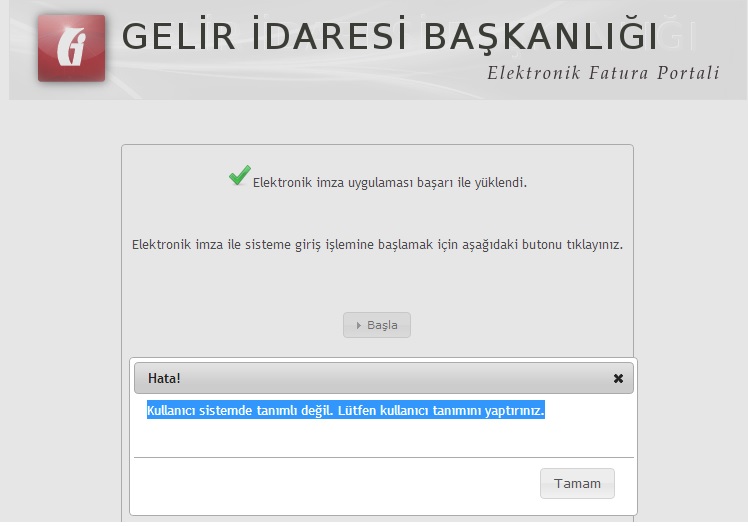Click the green success checkmark icon

[x=239, y=176]
